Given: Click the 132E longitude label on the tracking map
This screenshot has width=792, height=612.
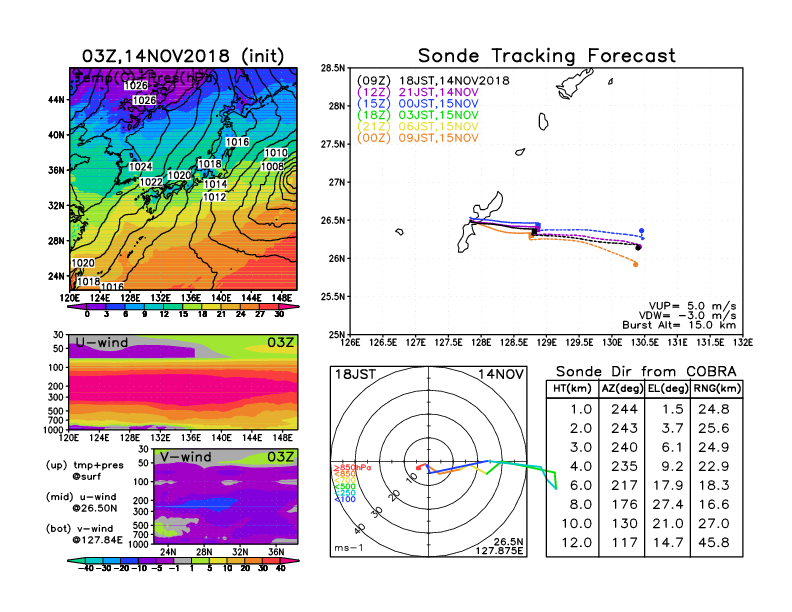Looking at the screenshot, I should pos(743,342).
